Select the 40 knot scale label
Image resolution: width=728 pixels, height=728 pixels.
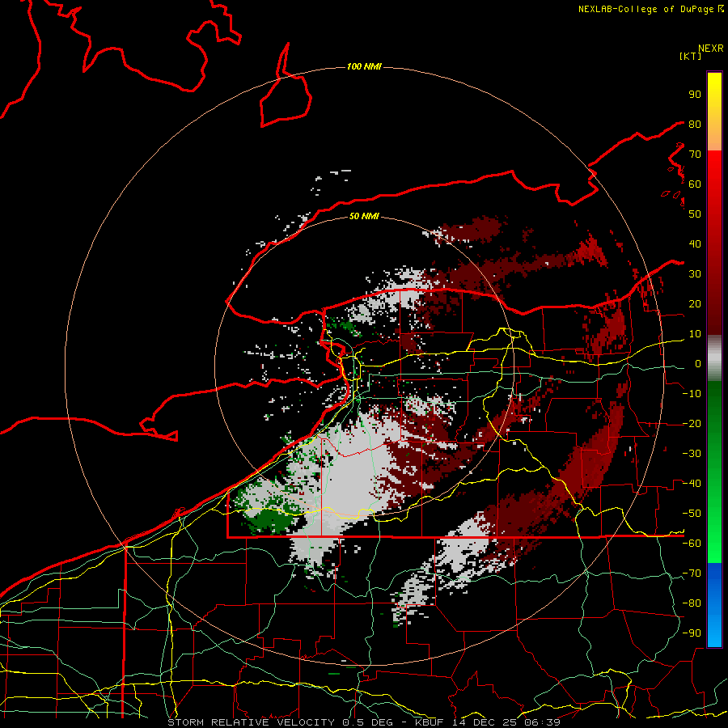695,243
